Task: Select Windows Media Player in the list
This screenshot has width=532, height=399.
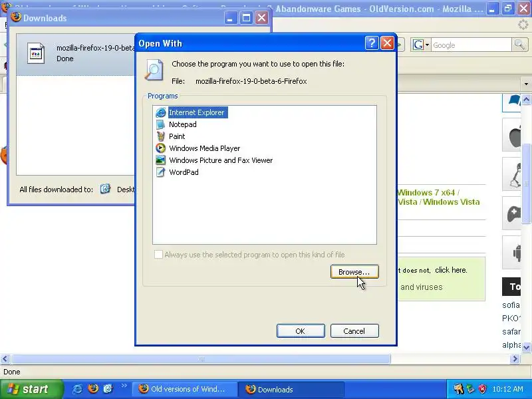Action: point(205,148)
